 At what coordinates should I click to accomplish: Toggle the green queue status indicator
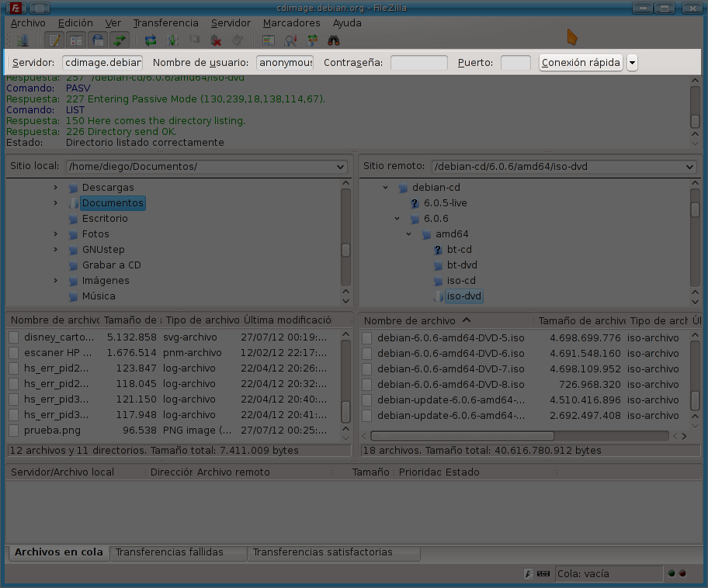point(671,574)
